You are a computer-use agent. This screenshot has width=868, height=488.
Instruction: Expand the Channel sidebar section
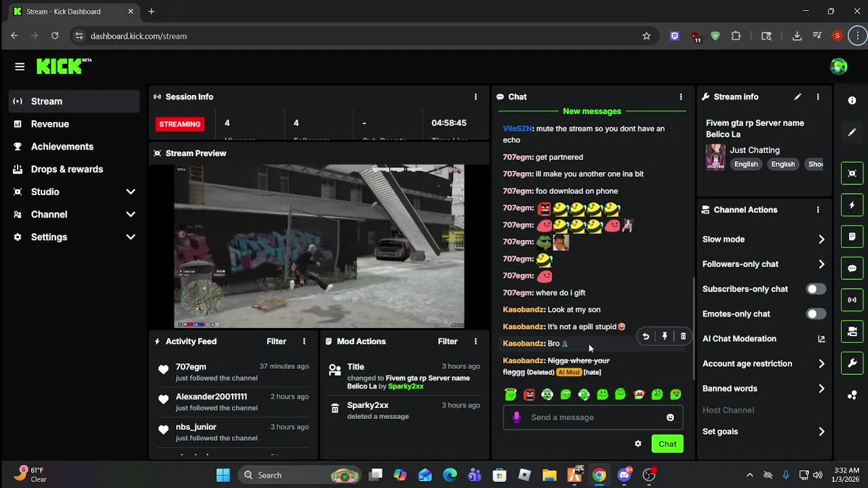point(75,214)
